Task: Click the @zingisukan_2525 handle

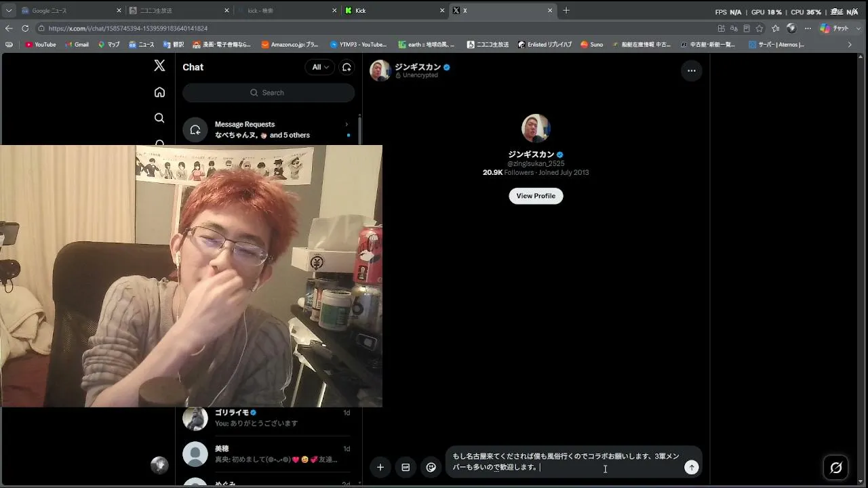Action: (x=536, y=164)
